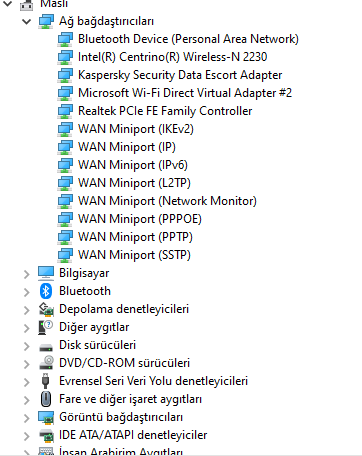Click the Evrensel Seri Veri Yolu USB icon
The width and height of the screenshot is (362, 456).
(x=46, y=381)
